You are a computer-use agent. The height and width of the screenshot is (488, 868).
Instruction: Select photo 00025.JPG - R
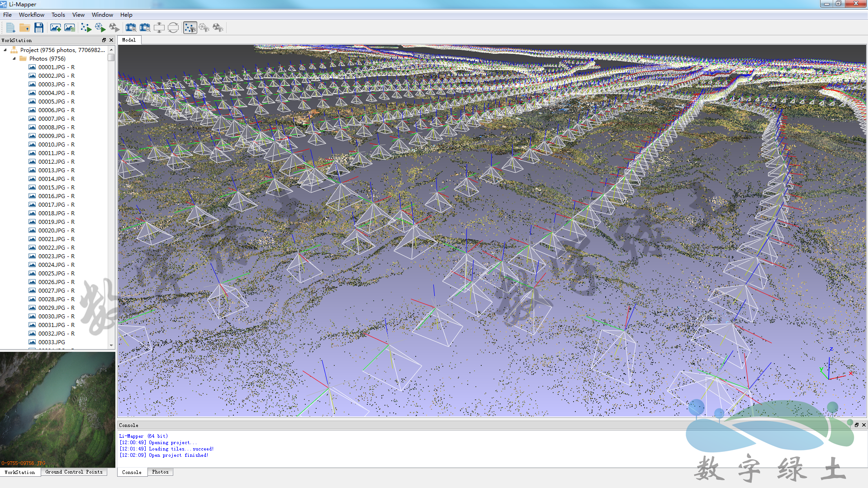[56, 273]
